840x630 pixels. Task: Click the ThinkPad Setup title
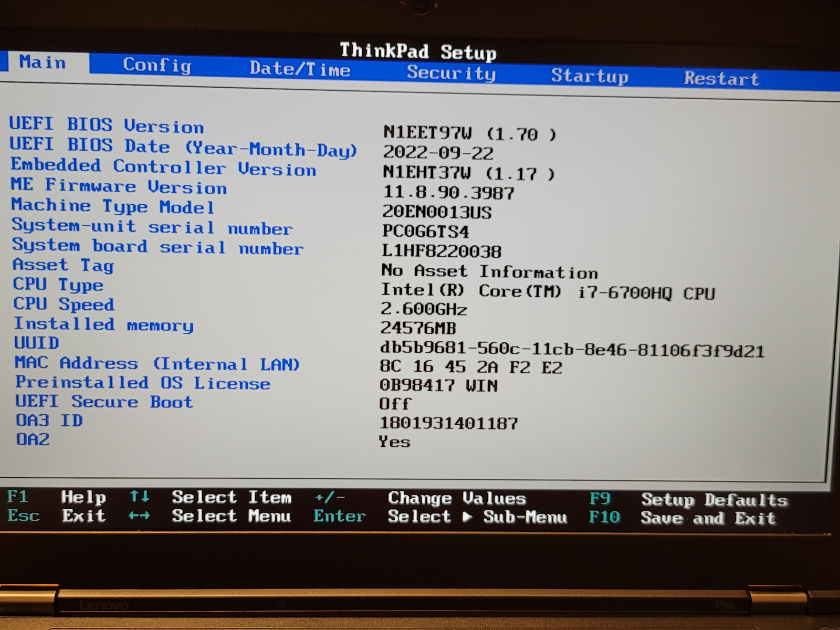pos(418,51)
